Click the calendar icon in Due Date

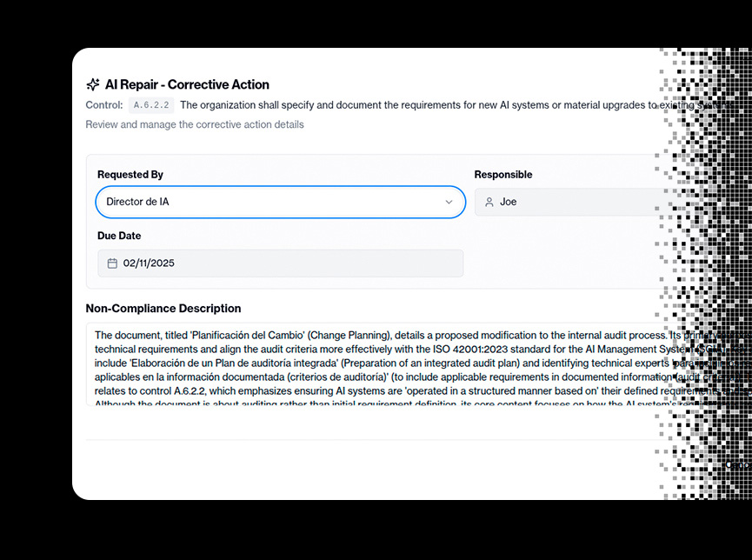112,263
